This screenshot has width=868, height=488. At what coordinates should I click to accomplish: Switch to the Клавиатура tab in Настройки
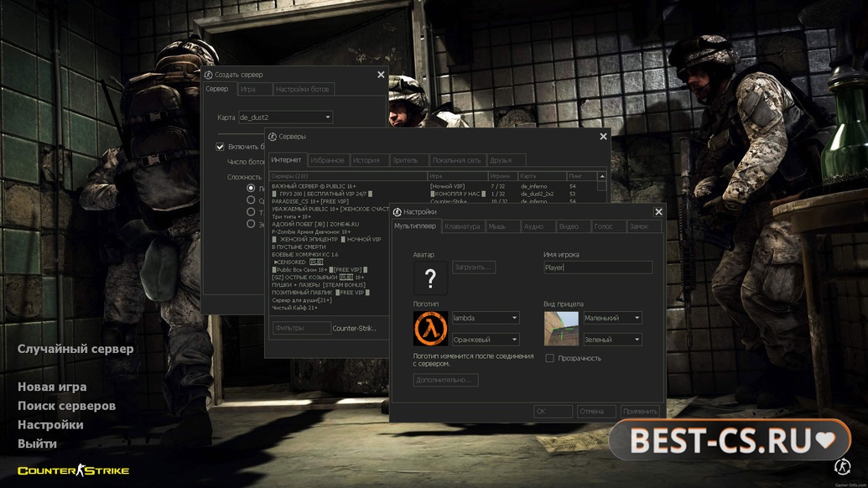463,226
